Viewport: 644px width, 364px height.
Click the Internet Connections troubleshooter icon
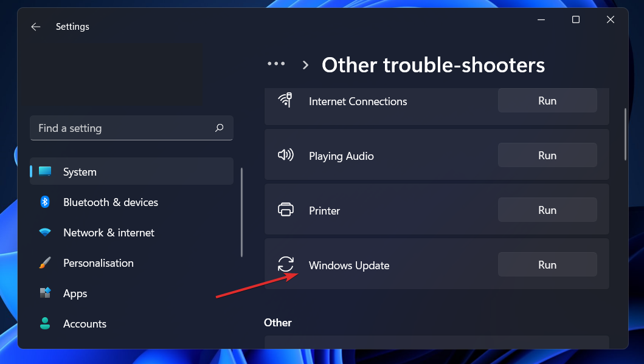[286, 100]
